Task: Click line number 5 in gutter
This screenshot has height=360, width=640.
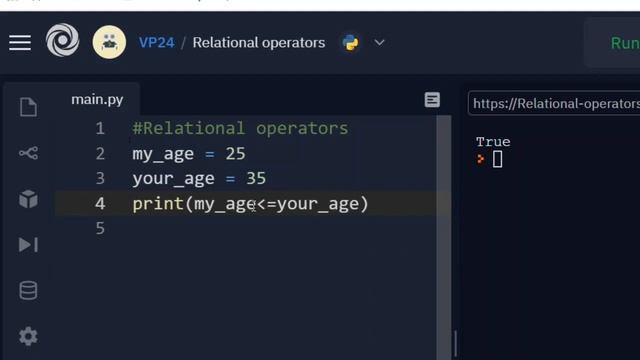Action: 100,228
